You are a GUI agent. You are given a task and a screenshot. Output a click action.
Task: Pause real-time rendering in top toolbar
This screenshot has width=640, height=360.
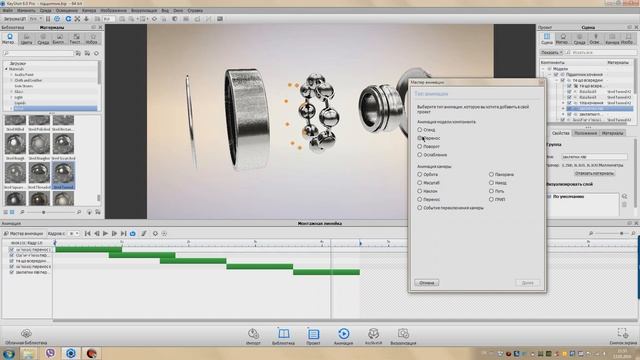point(48,19)
